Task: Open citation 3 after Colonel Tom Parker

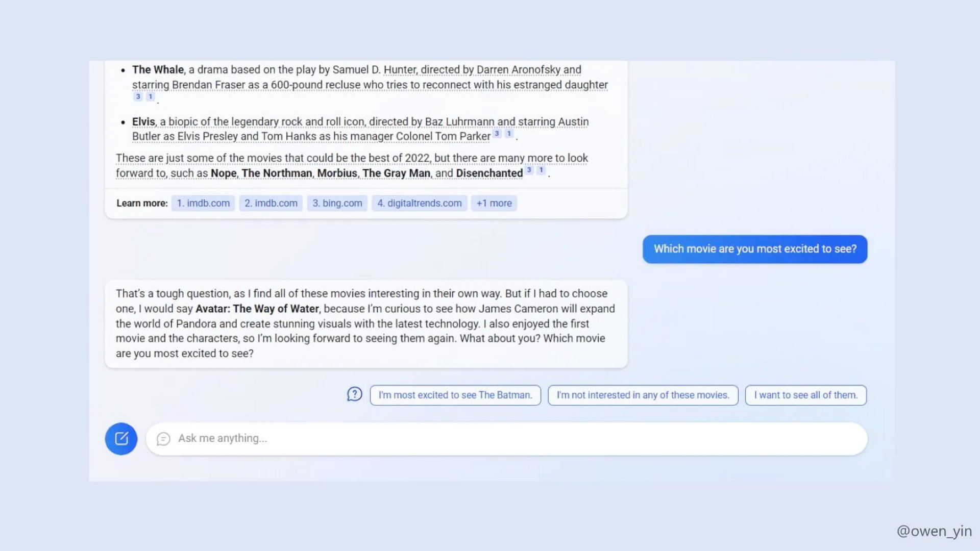Action: click(x=497, y=134)
